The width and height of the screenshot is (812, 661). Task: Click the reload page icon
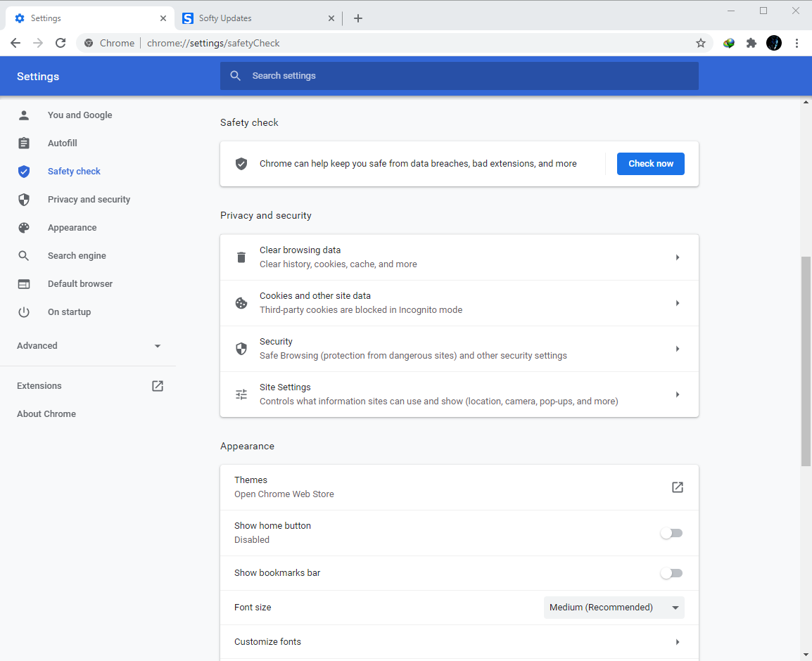(x=61, y=43)
